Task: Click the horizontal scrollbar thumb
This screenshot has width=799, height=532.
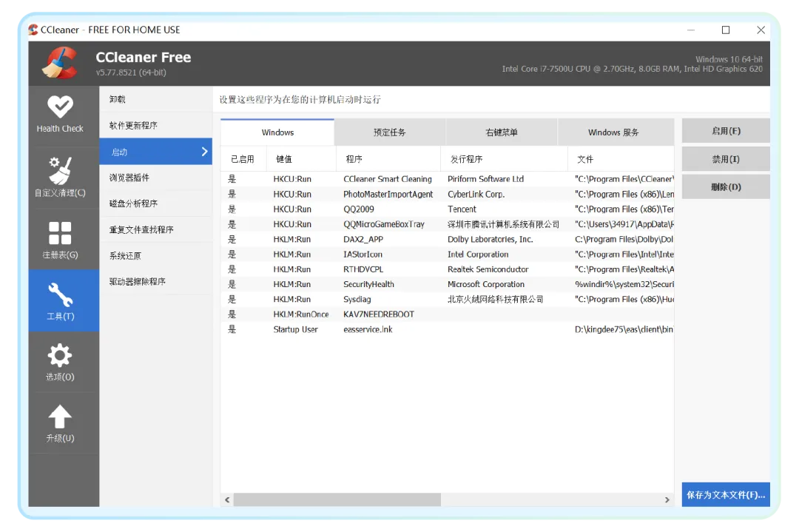Action: (337, 500)
